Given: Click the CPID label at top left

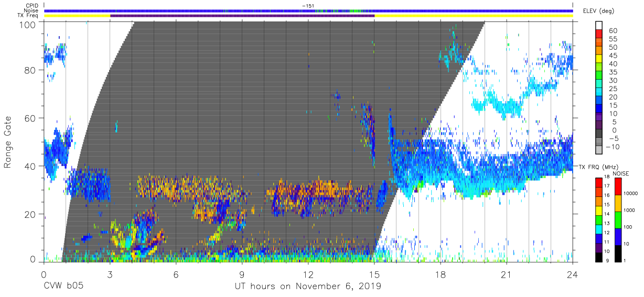Looking at the screenshot, I should coord(31,5).
